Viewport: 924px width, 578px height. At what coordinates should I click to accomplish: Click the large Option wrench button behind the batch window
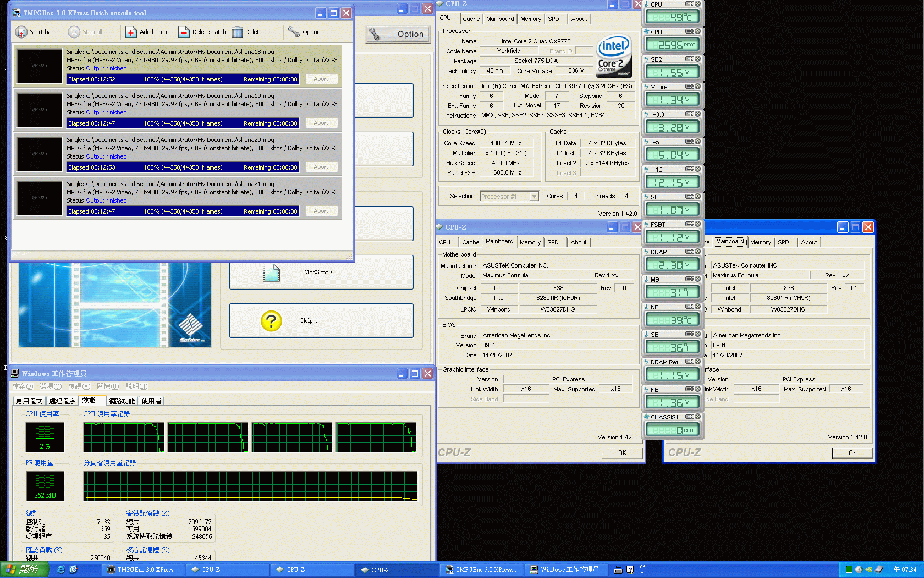398,34
